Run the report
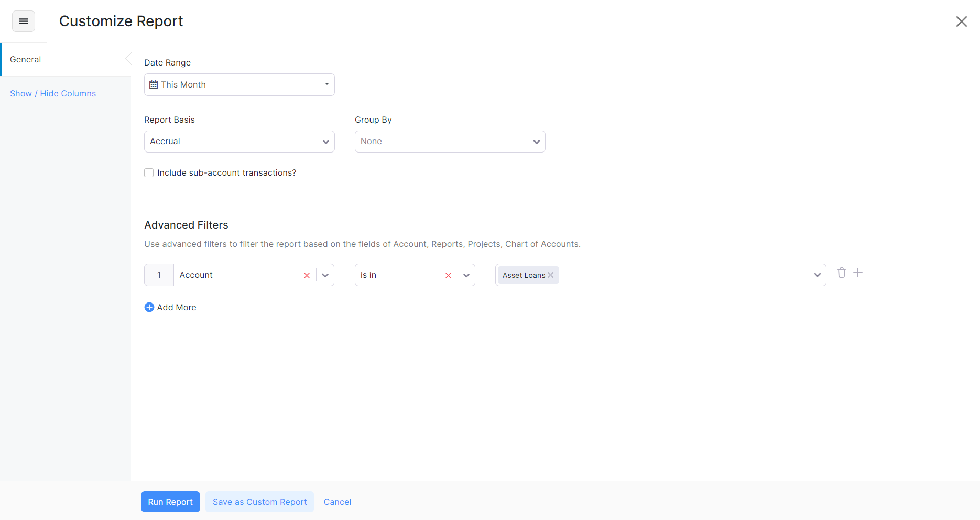Image resolution: width=980 pixels, height=520 pixels. pos(170,502)
